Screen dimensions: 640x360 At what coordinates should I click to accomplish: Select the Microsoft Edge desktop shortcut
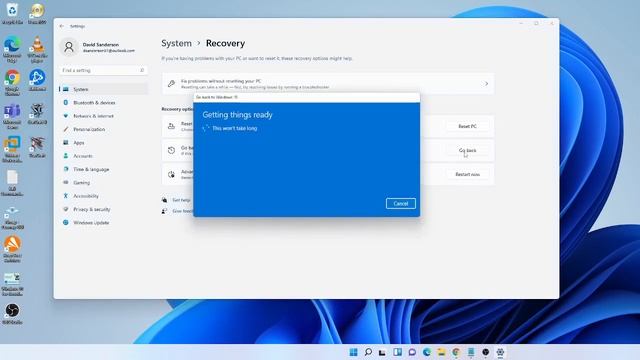[12, 48]
